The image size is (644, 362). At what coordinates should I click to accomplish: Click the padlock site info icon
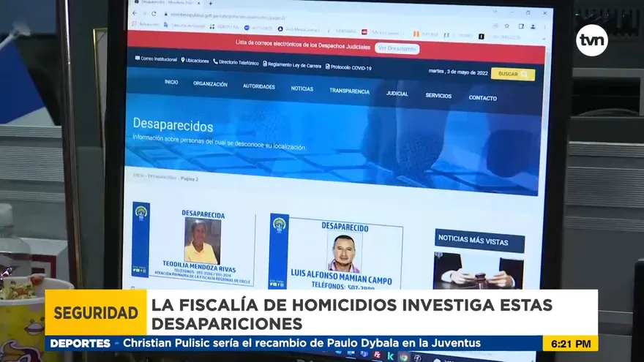pos(165,15)
